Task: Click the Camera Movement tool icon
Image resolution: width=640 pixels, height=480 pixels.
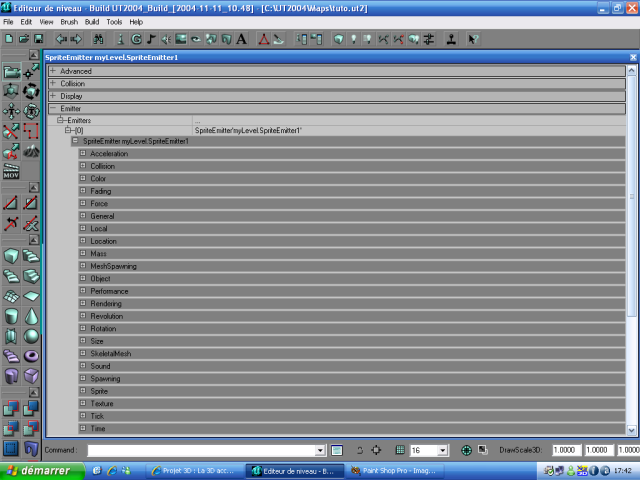Action: pyautogui.click(x=11, y=72)
